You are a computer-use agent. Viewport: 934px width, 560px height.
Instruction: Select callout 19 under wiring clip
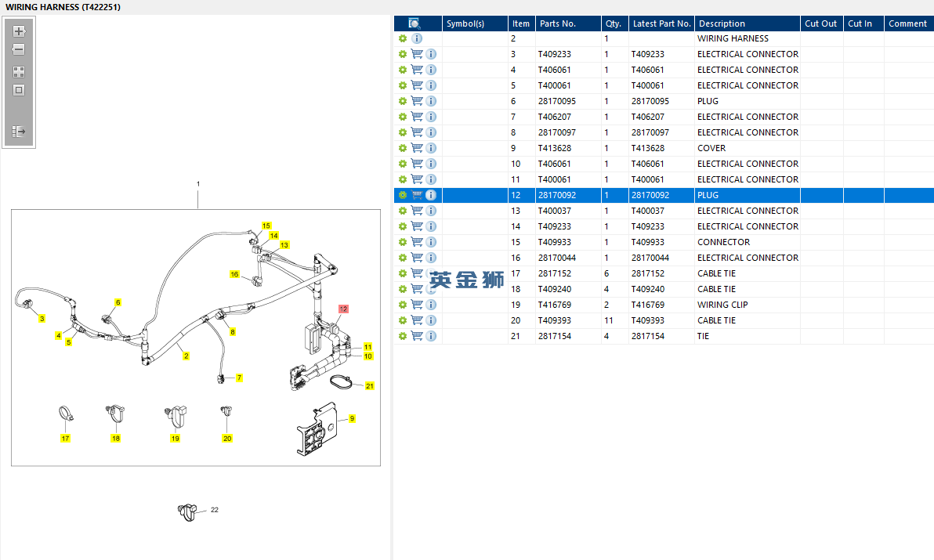pyautogui.click(x=176, y=439)
